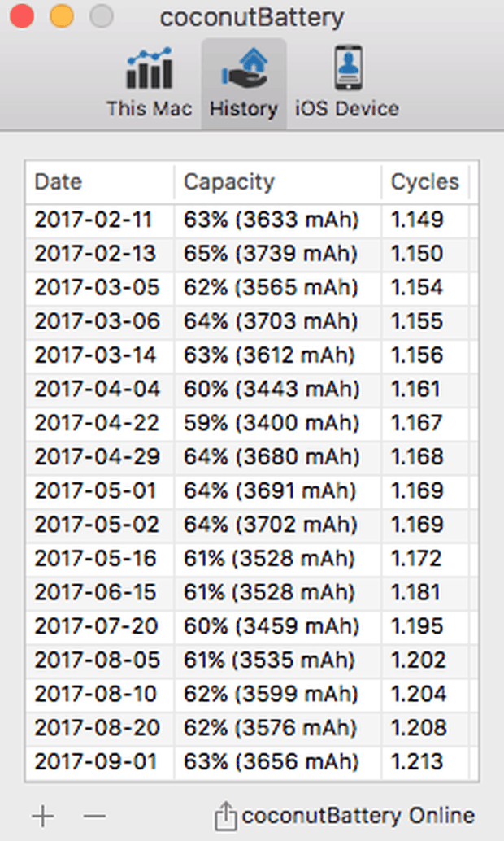This screenshot has height=841, width=504.
Task: Select the 2017-04-22 row with 59% capacity
Action: (x=93, y=423)
